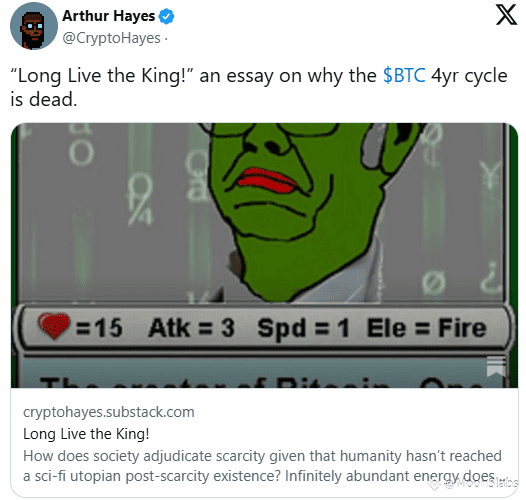Click the X logo at top right
The width and height of the screenshot is (526, 500).
(x=506, y=14)
